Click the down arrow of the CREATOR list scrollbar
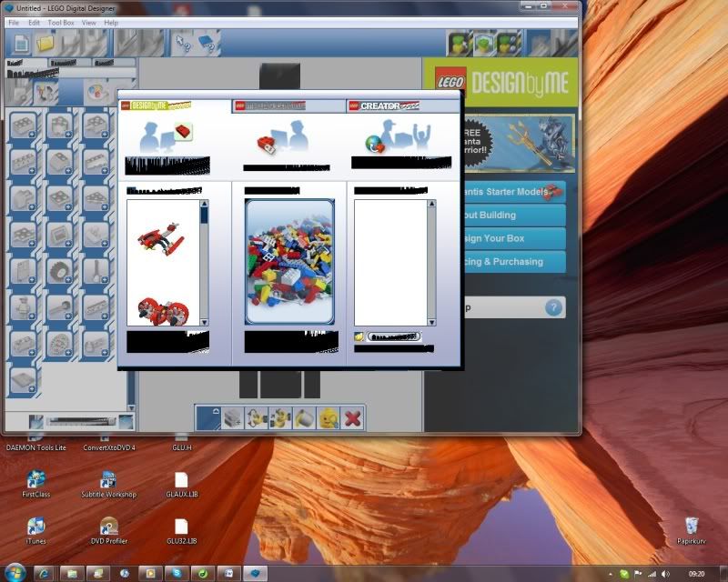 [431, 322]
